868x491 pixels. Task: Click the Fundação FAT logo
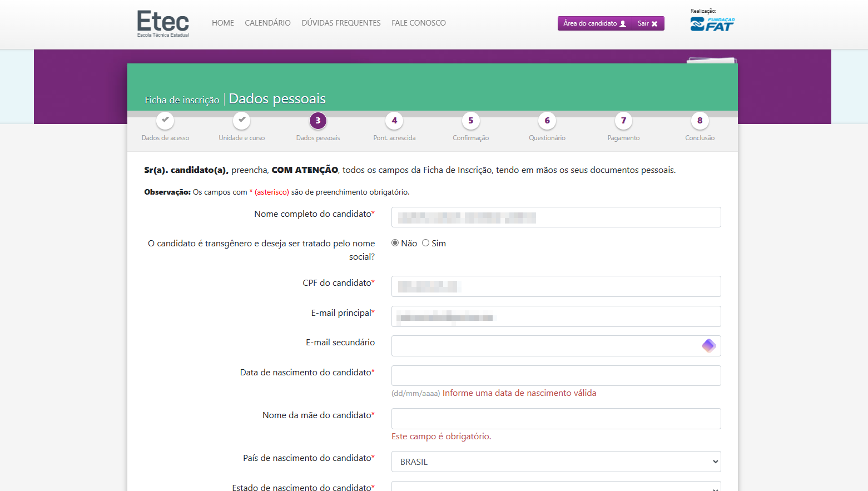tap(712, 24)
